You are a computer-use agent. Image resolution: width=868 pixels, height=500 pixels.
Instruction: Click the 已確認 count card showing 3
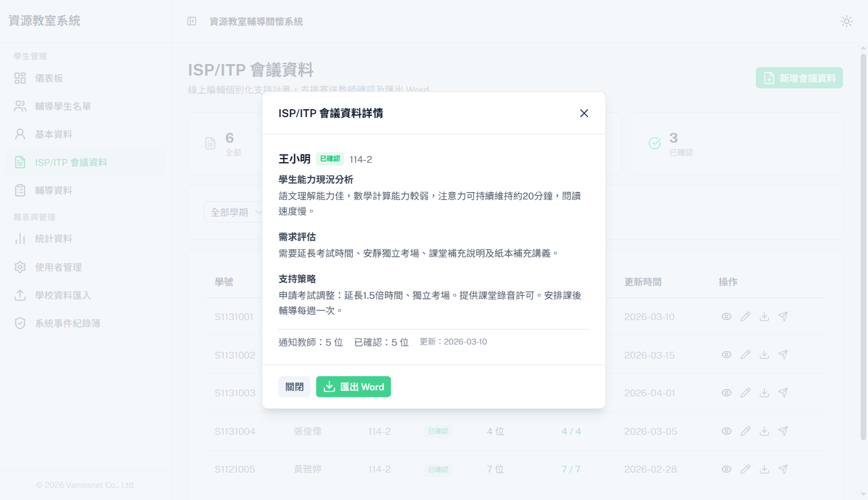(737, 143)
